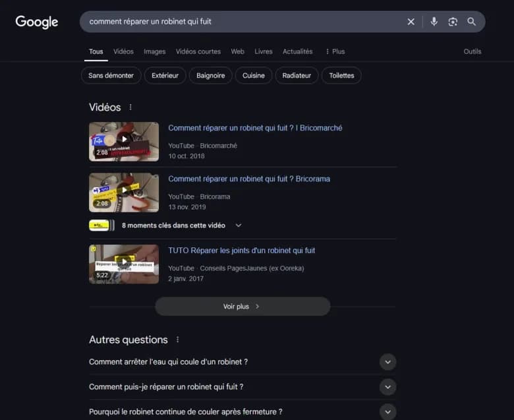Open the Plus dropdown menu
This screenshot has width=514, height=420.
tap(335, 51)
